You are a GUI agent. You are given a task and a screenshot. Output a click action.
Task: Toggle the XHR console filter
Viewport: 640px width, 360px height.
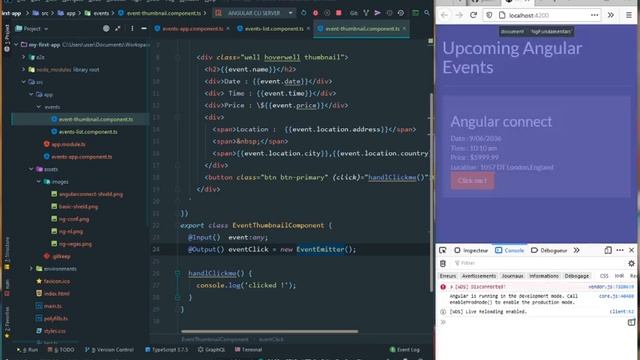coord(619,276)
